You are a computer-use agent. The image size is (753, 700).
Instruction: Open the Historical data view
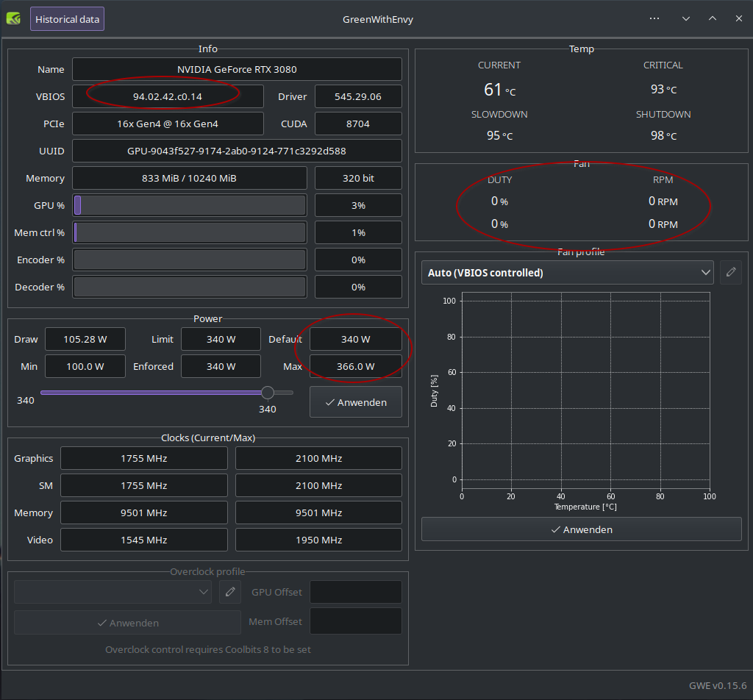click(67, 19)
